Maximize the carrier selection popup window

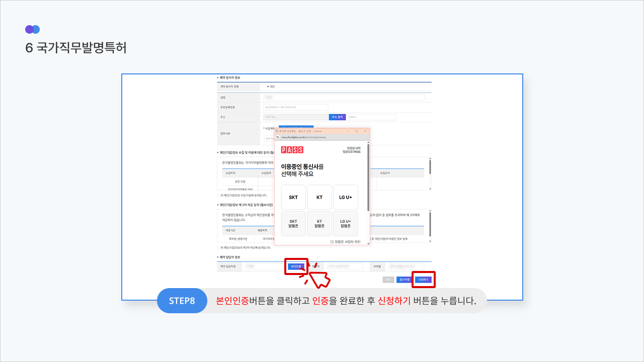(x=356, y=131)
